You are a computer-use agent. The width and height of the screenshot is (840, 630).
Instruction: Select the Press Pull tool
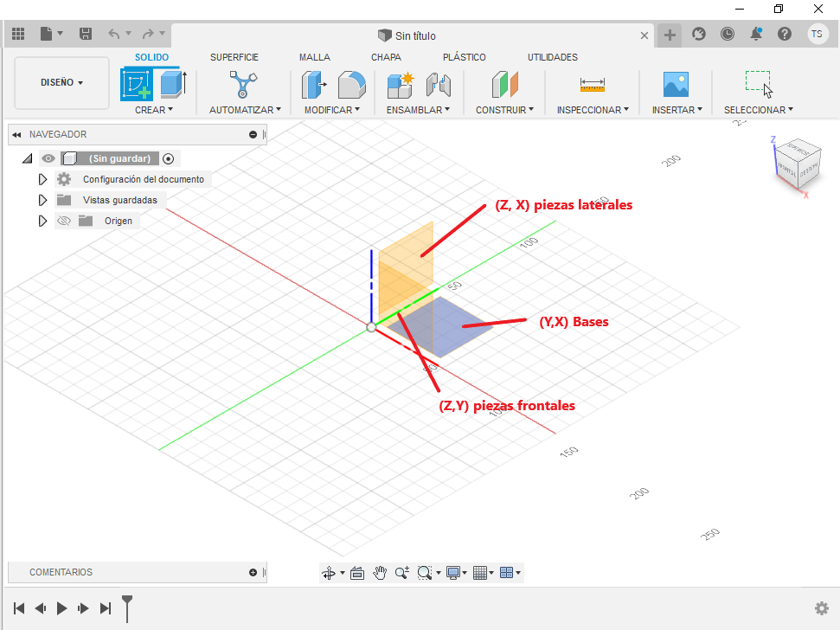click(313, 85)
